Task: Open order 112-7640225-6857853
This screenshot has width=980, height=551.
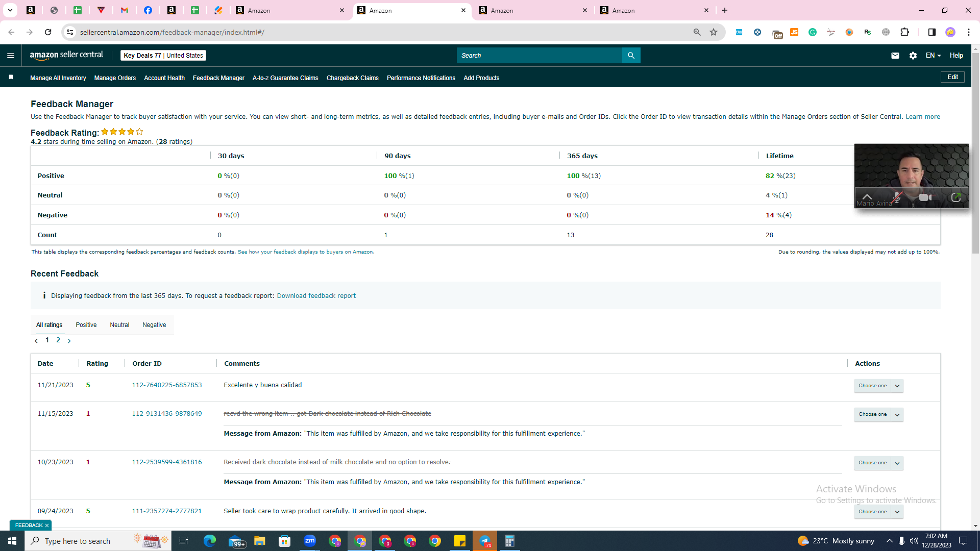Action: [167, 385]
